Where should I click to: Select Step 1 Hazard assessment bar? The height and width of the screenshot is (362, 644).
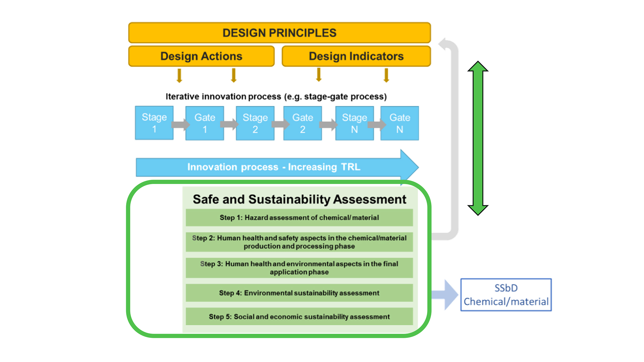pyautogui.click(x=299, y=218)
